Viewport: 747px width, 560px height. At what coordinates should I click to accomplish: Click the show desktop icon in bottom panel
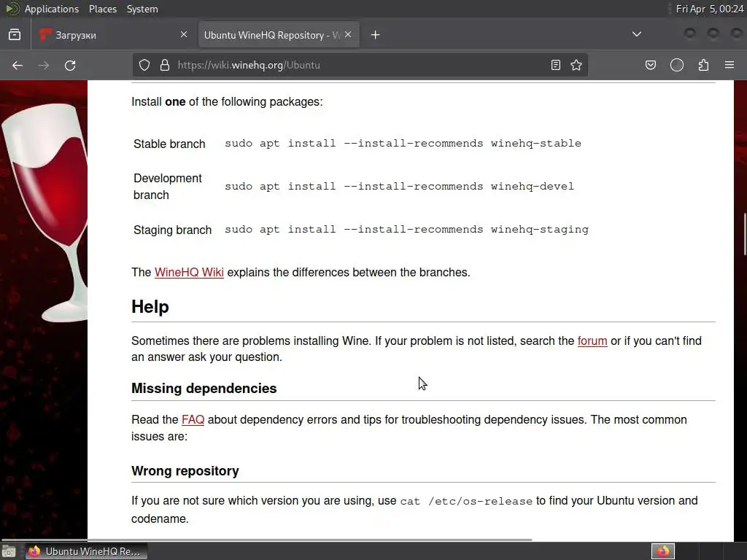pyautogui.click(x=9, y=551)
